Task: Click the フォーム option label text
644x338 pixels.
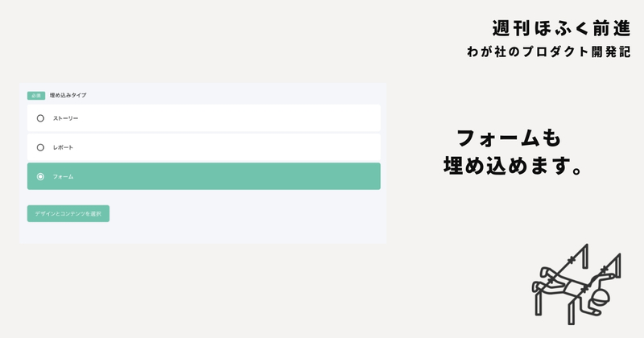Action: 63,176
